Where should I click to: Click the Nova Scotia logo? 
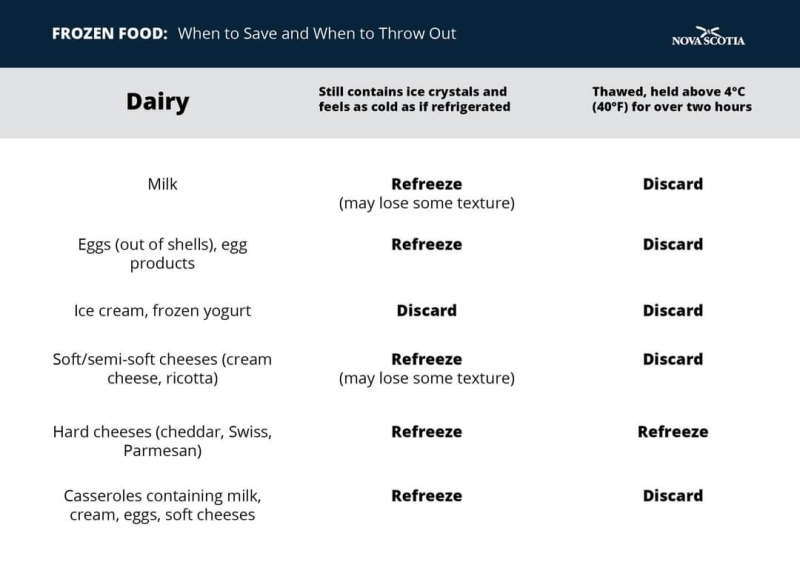[x=708, y=36]
